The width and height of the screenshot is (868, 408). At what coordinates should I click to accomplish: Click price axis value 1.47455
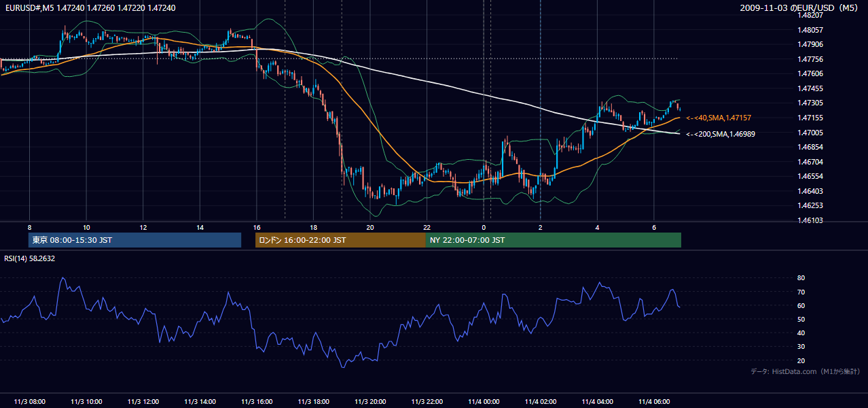tap(811, 88)
